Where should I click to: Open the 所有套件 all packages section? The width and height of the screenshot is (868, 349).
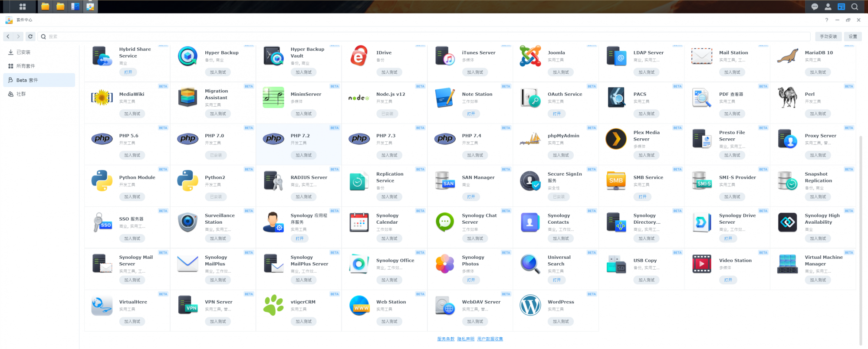pyautogui.click(x=39, y=66)
